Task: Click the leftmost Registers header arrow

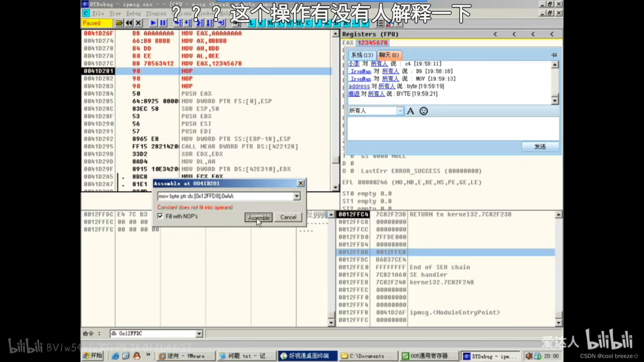Action: point(495,34)
